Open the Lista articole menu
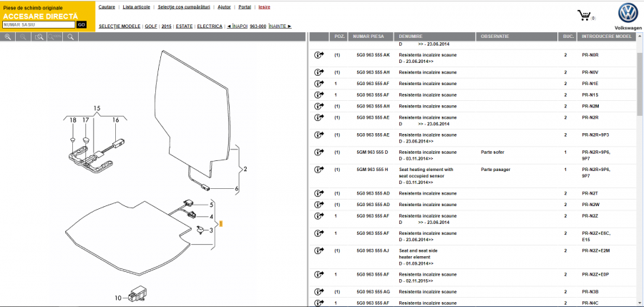This screenshot has height=307, width=644. (x=137, y=6)
